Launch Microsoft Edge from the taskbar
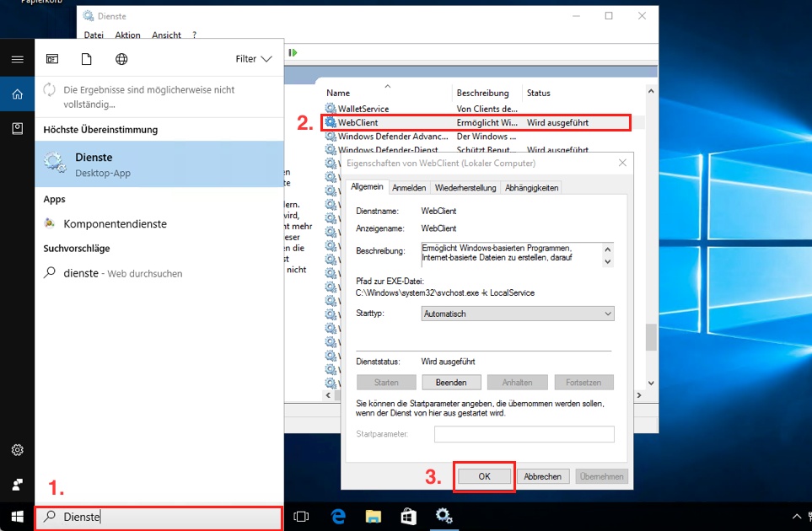 338,517
